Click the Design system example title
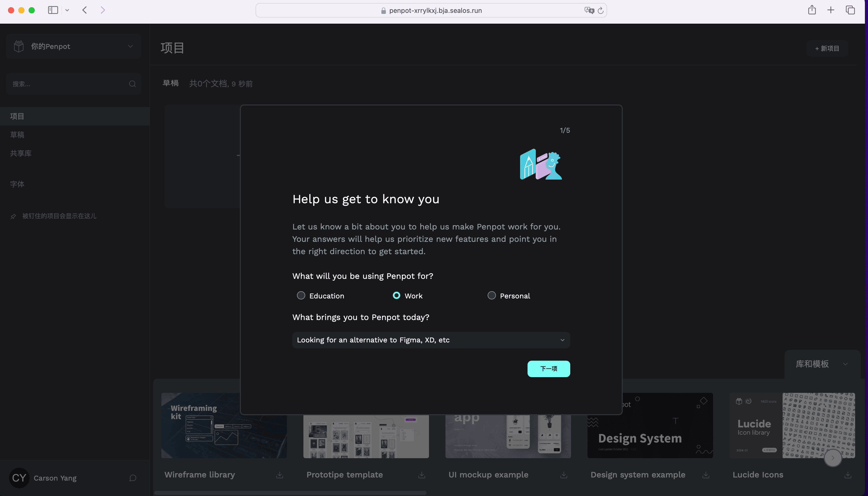 [638, 475]
